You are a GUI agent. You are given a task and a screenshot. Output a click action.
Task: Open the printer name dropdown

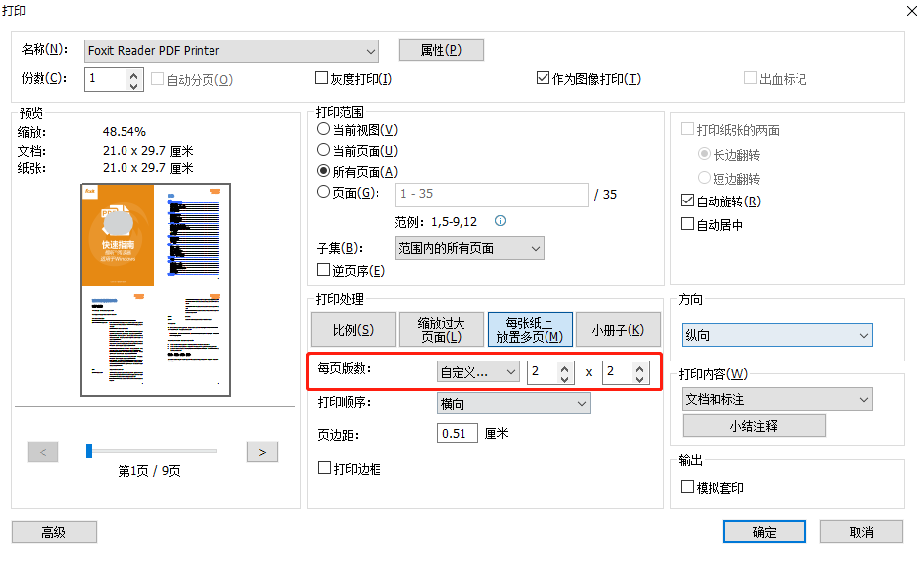pyautogui.click(x=231, y=51)
